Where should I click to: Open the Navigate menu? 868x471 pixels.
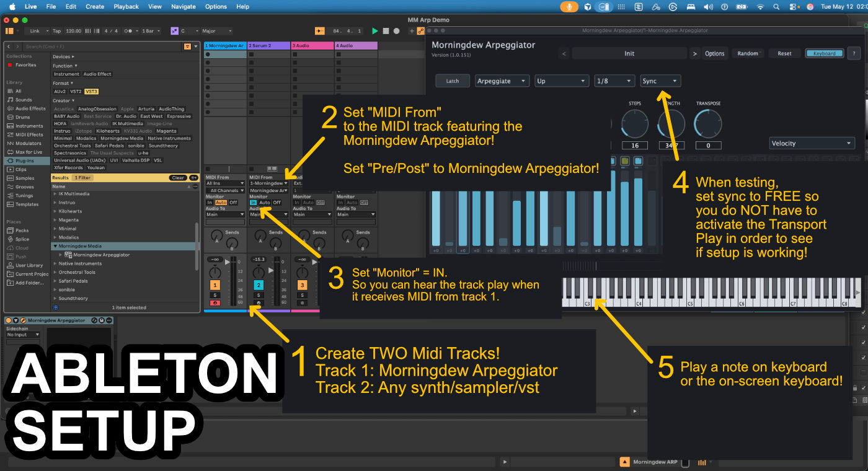click(184, 7)
